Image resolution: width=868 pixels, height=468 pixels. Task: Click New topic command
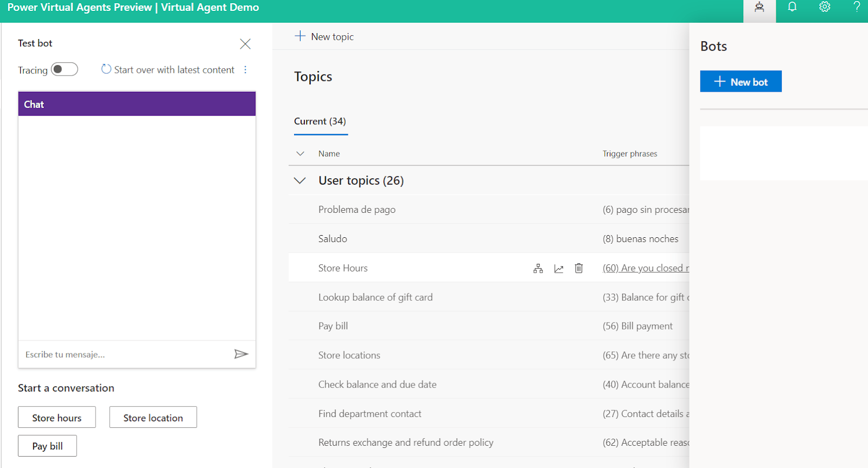tap(324, 36)
